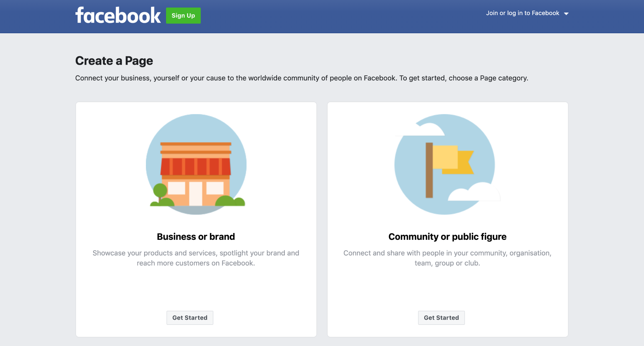Click the Connect your business intro sentence
The height and width of the screenshot is (346, 644).
click(x=301, y=78)
